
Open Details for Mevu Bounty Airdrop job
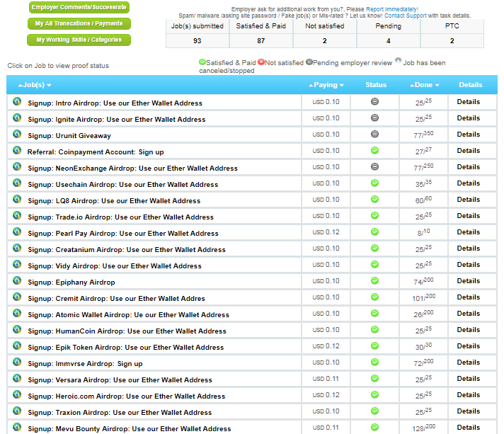[469, 427]
